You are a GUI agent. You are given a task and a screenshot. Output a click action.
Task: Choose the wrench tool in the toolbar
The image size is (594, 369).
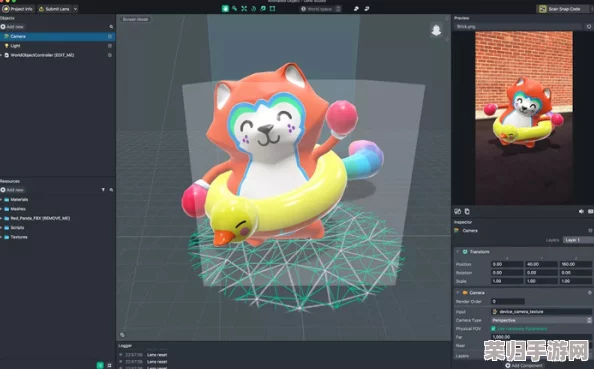(234, 9)
